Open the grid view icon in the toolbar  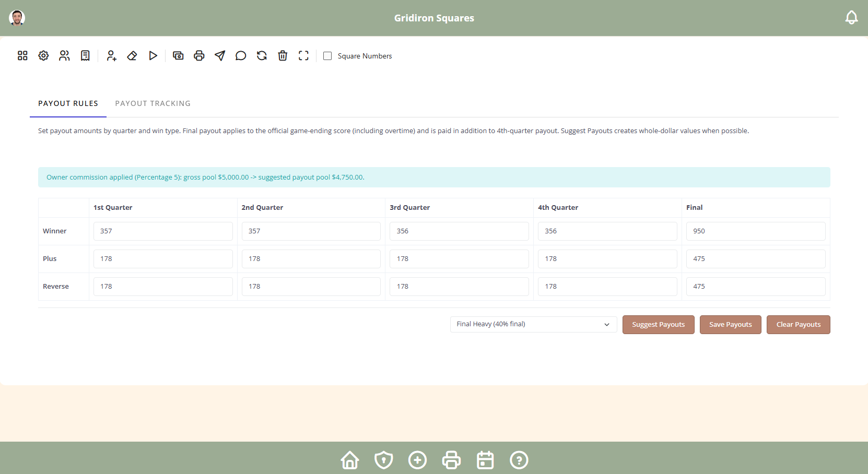pos(22,56)
